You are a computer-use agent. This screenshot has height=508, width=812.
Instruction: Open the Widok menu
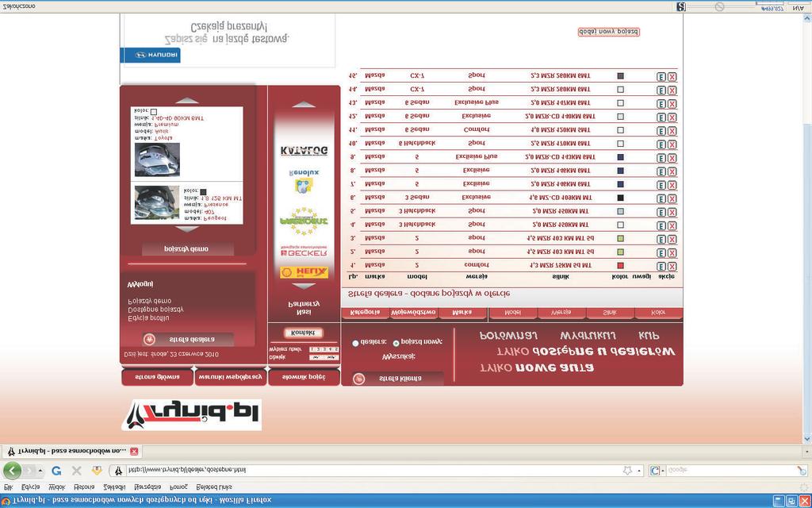[x=57, y=487]
